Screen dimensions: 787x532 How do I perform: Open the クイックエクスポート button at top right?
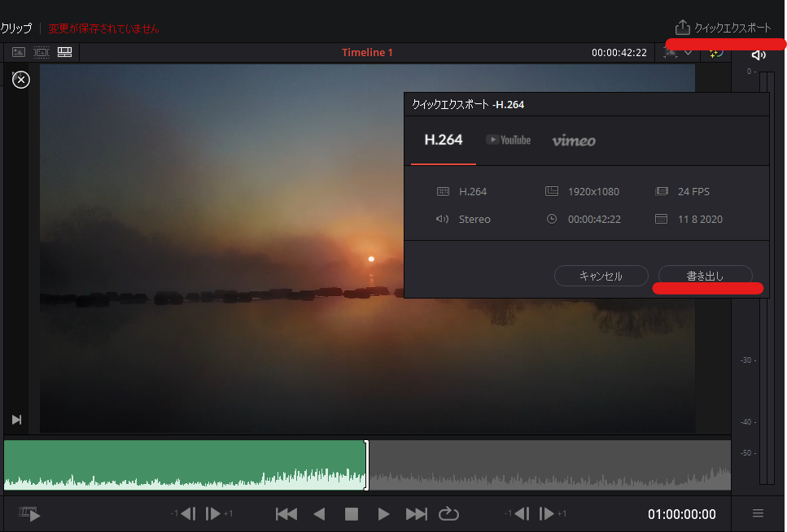pyautogui.click(x=723, y=28)
